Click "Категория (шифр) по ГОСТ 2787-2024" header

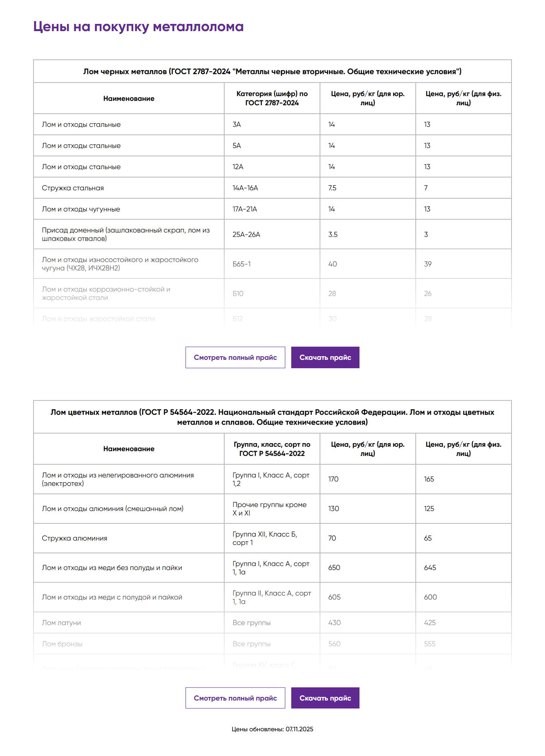point(272,99)
